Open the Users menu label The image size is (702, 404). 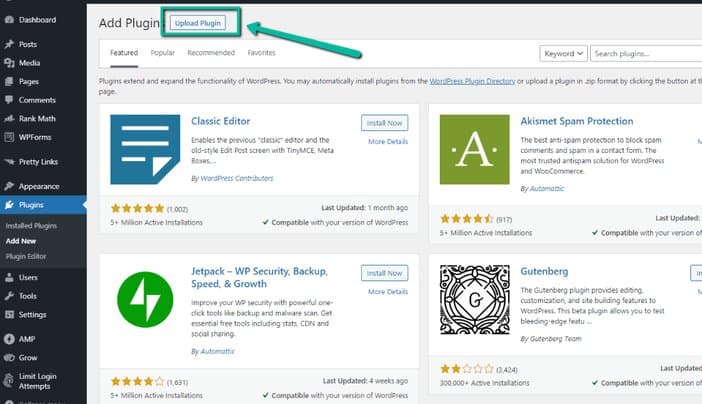pyautogui.click(x=28, y=277)
